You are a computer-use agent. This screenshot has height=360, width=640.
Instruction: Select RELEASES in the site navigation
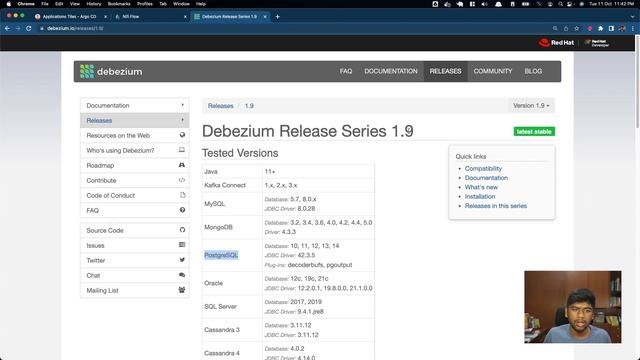point(445,71)
